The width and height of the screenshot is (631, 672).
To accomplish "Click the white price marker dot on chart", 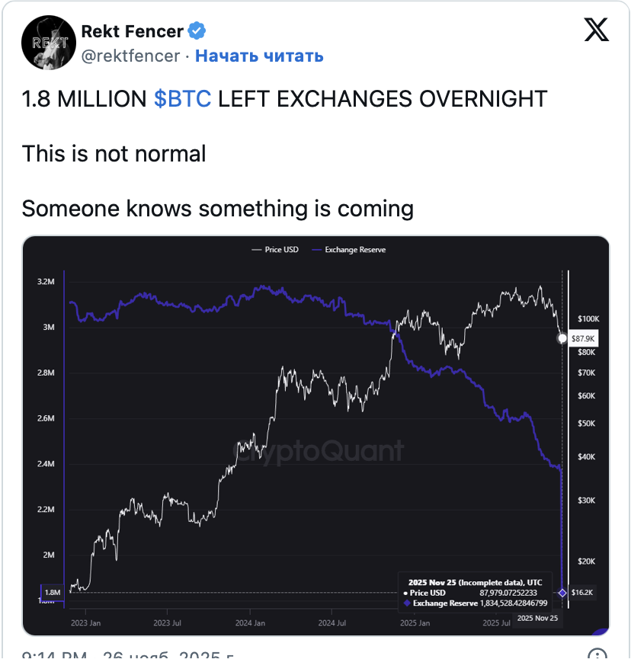I will (562, 339).
